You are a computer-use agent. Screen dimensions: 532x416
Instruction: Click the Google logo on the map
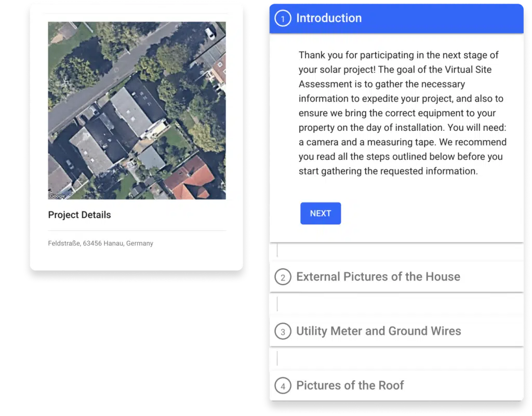click(57, 196)
